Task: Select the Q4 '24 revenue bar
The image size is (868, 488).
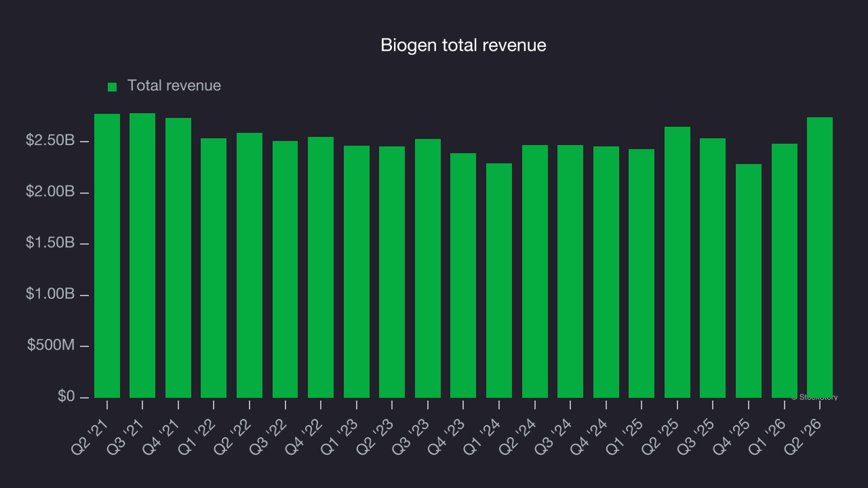Action: 606,272
